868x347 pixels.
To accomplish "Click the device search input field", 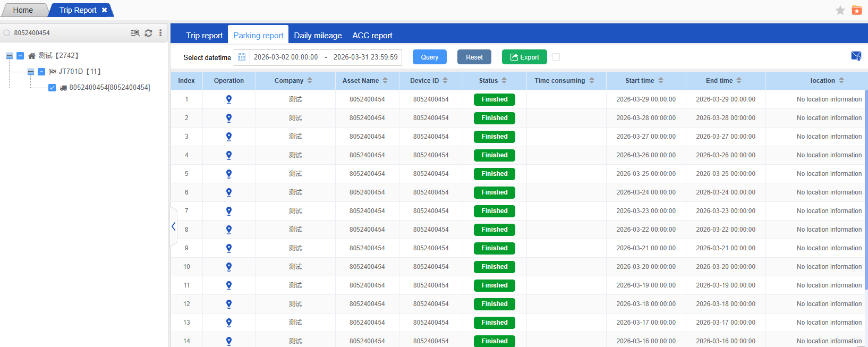I will [x=69, y=33].
